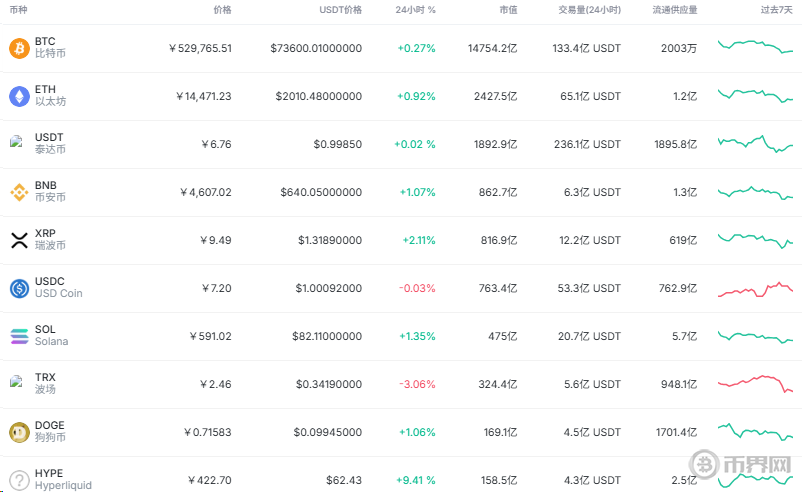The width and height of the screenshot is (802, 492).
Task: Click the red TRX 7-day sparkline chart
Action: [755, 384]
